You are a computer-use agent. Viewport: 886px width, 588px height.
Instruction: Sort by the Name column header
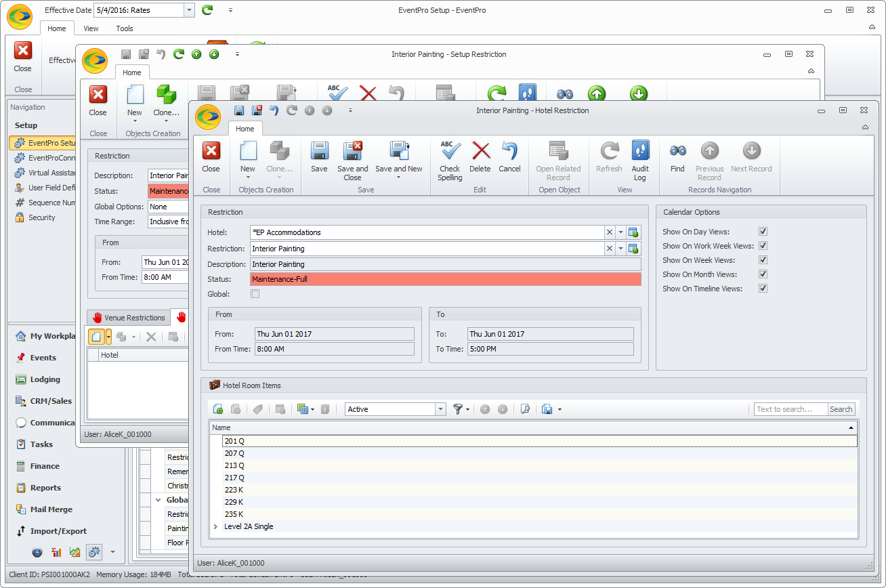coord(533,427)
